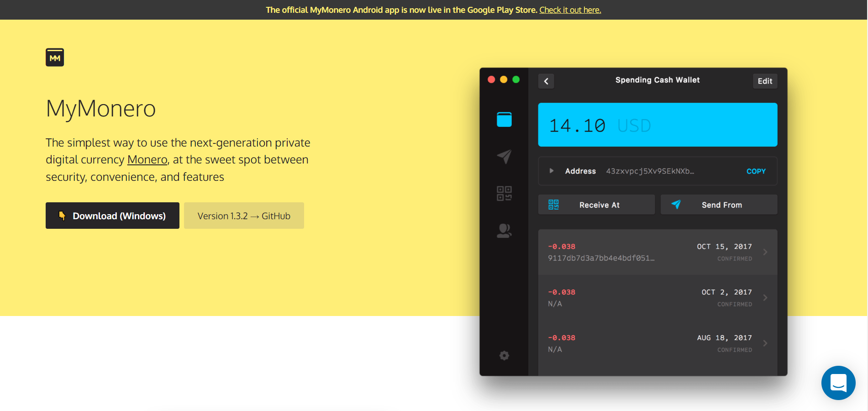868x411 pixels.
Task: Click transaction hash 9117db7d3a7bb4e4bdf051…
Action: pos(601,258)
